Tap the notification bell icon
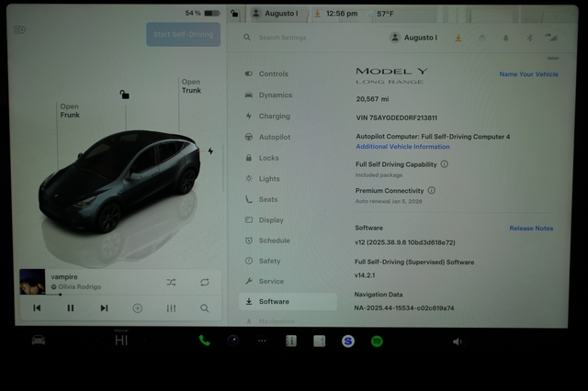This screenshot has width=588, height=391. tap(506, 38)
